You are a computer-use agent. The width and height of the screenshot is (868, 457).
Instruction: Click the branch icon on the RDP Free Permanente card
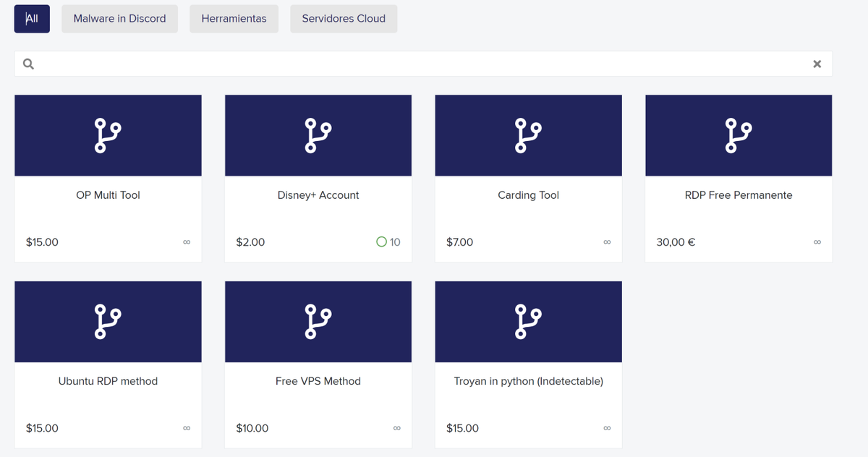click(x=739, y=136)
